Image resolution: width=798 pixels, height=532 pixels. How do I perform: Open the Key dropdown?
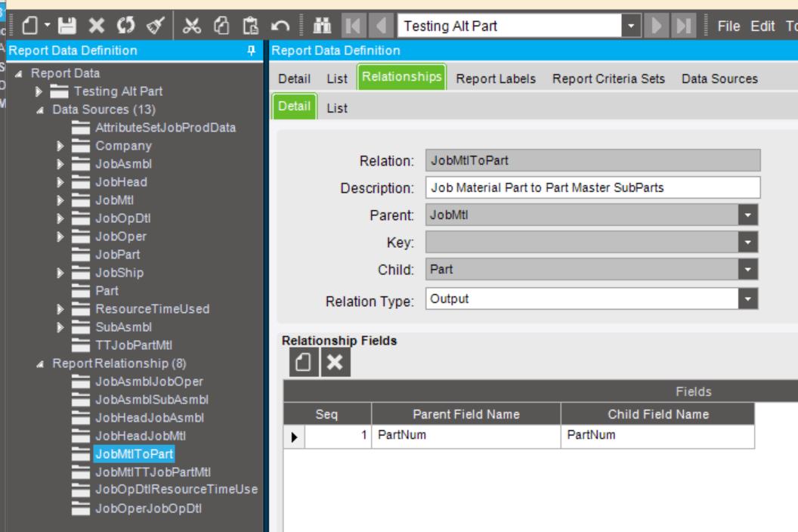pyautogui.click(x=747, y=243)
